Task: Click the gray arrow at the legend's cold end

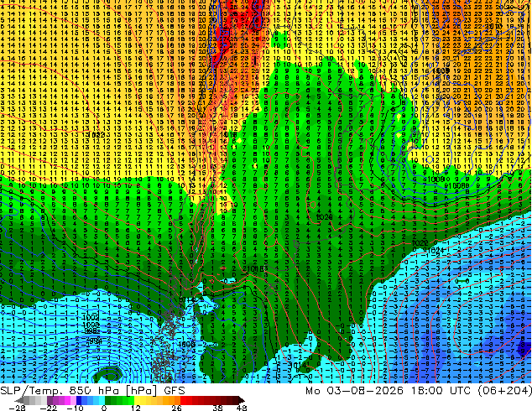Action: [x=18, y=400]
